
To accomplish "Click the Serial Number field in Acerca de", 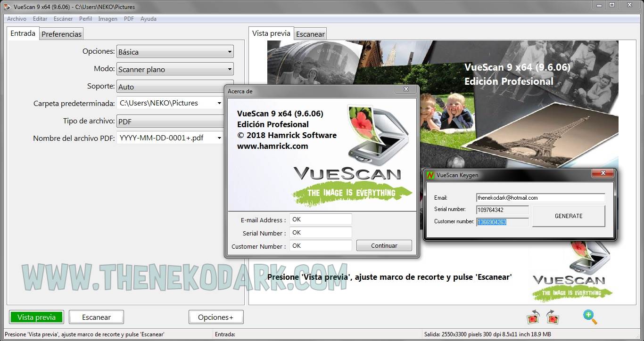I will [321, 233].
